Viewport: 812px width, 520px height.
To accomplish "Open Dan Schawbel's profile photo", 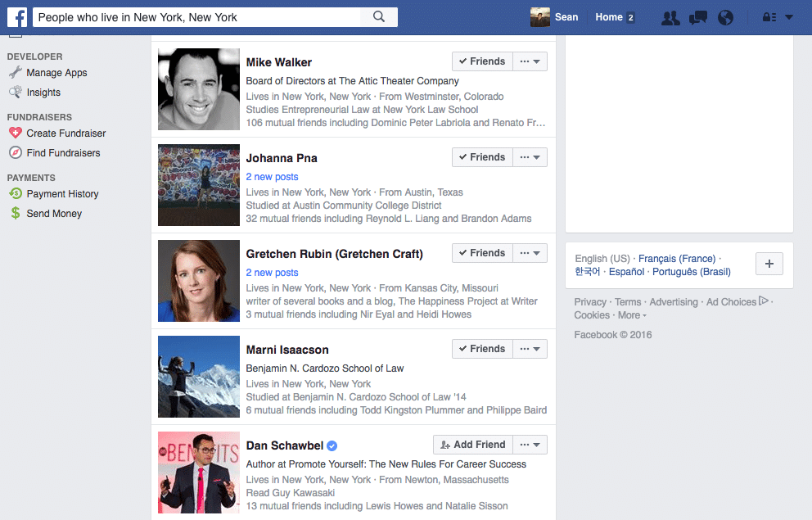I will tap(199, 473).
